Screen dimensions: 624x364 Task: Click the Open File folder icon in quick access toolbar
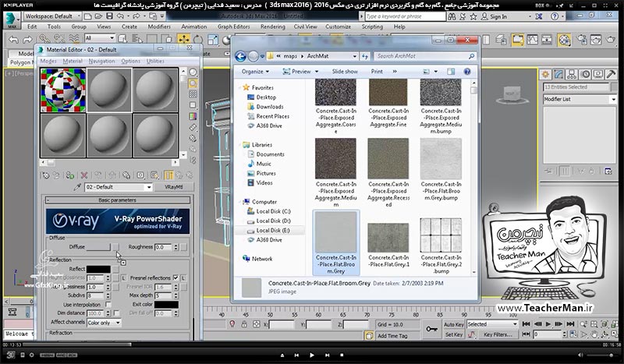[x=99, y=16]
